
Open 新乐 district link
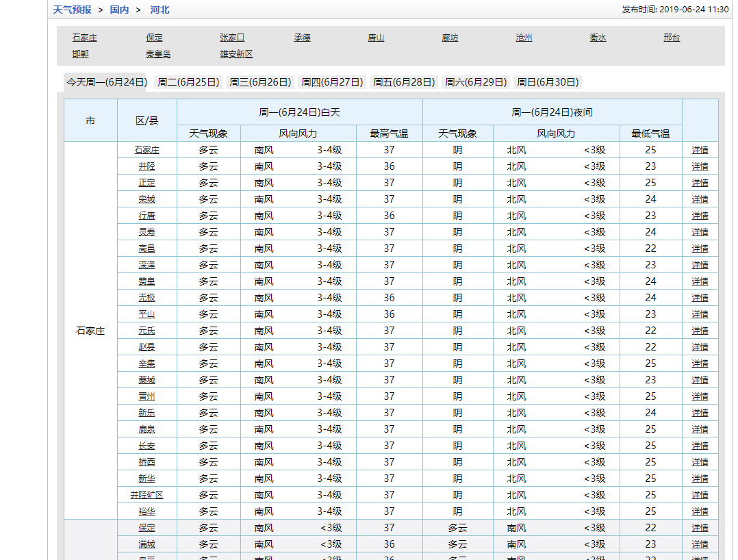click(x=147, y=413)
